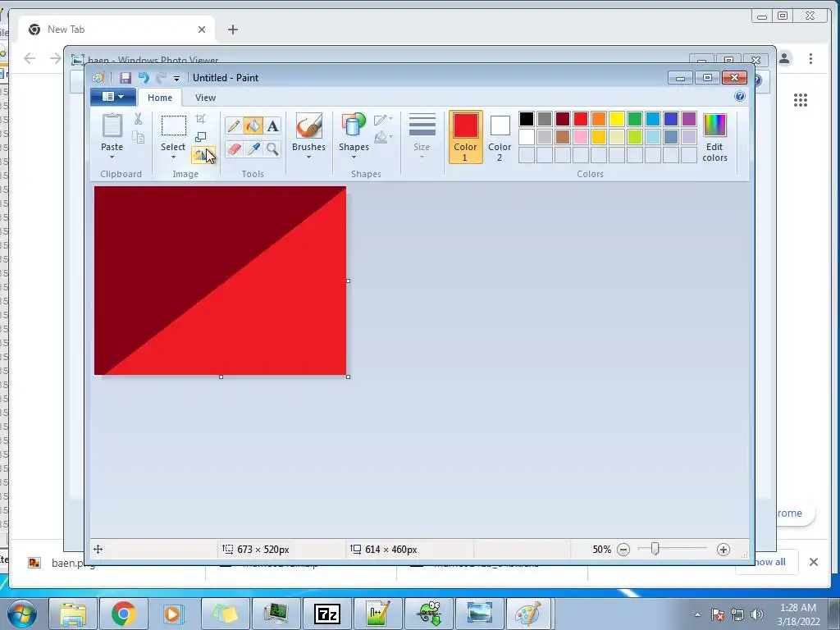Close the New Tab in Chrome

[x=202, y=30]
